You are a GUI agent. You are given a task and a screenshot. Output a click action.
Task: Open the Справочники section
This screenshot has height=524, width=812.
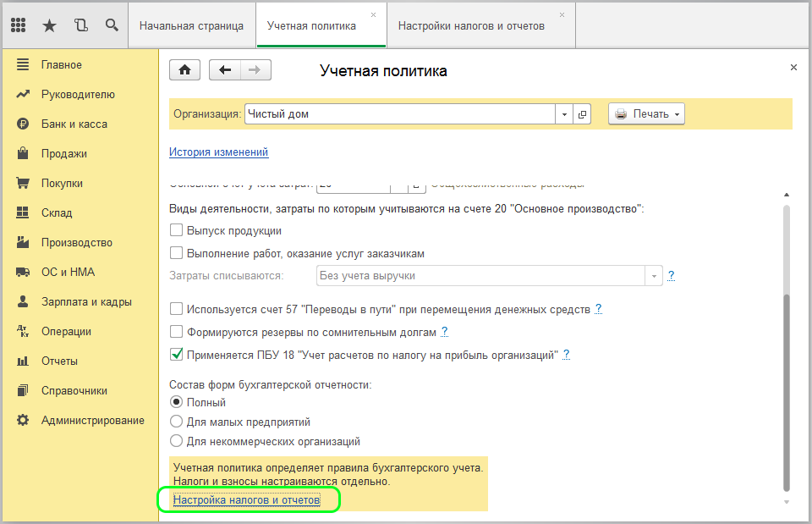(x=74, y=391)
